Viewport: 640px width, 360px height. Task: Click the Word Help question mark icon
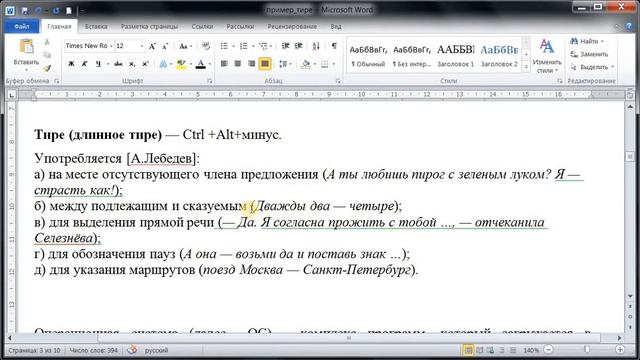click(629, 26)
